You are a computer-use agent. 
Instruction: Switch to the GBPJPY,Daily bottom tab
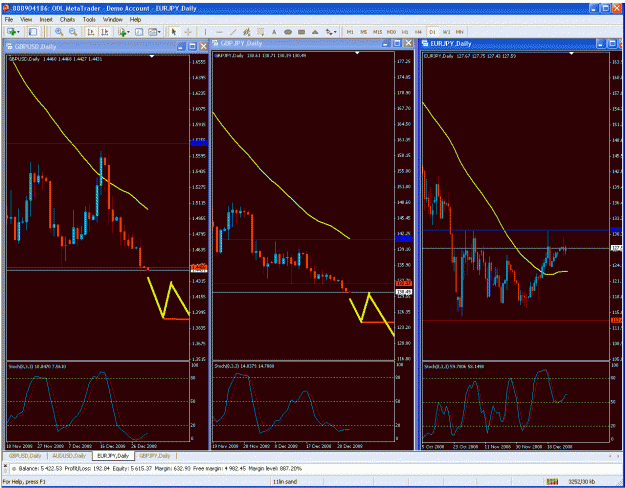(x=155, y=455)
